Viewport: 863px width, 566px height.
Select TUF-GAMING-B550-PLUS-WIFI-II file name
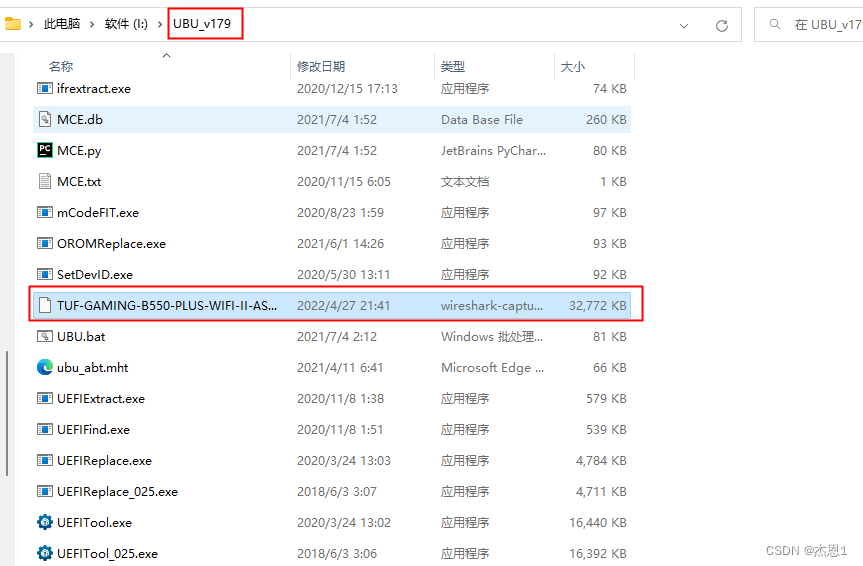click(167, 306)
